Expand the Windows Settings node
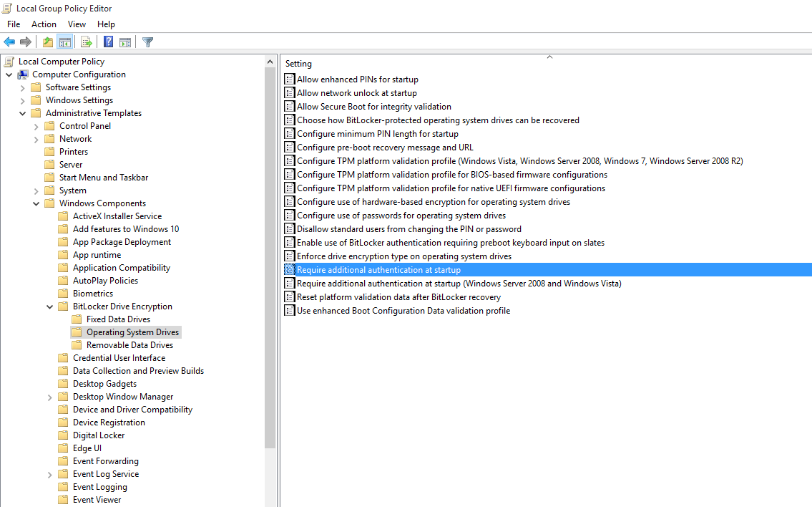This screenshot has height=507, width=812. [22, 100]
